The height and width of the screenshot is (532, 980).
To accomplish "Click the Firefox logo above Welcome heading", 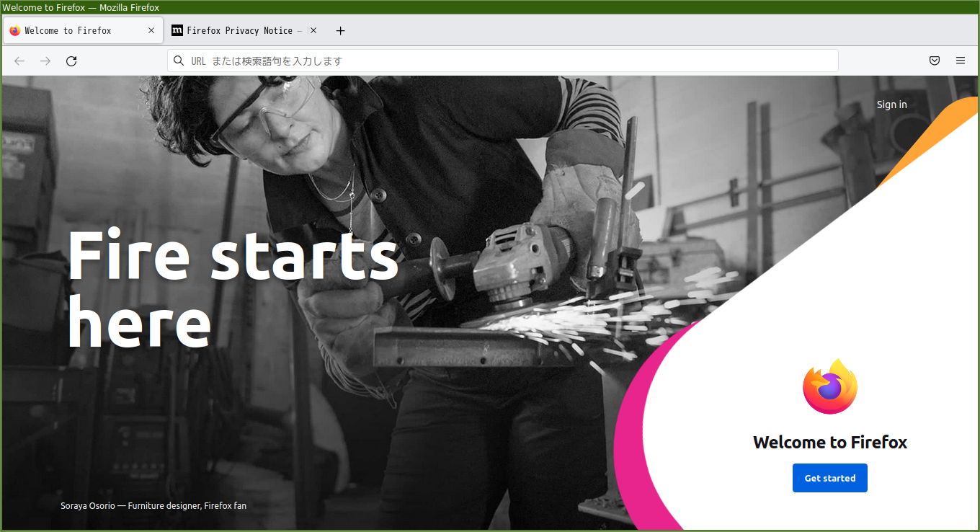I will pos(830,386).
